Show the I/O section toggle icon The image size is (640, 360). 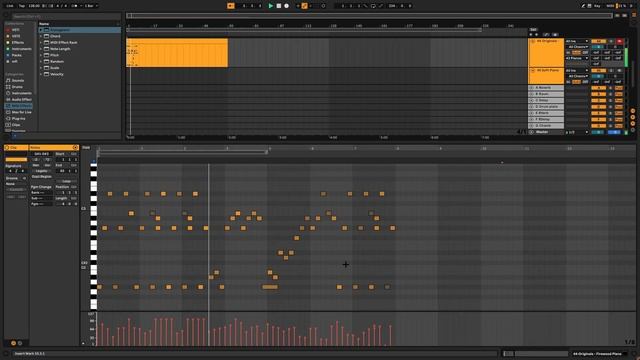[633, 111]
